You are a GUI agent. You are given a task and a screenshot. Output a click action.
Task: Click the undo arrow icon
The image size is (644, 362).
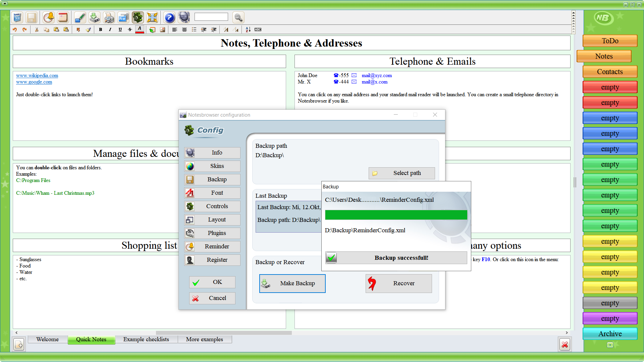point(15,29)
